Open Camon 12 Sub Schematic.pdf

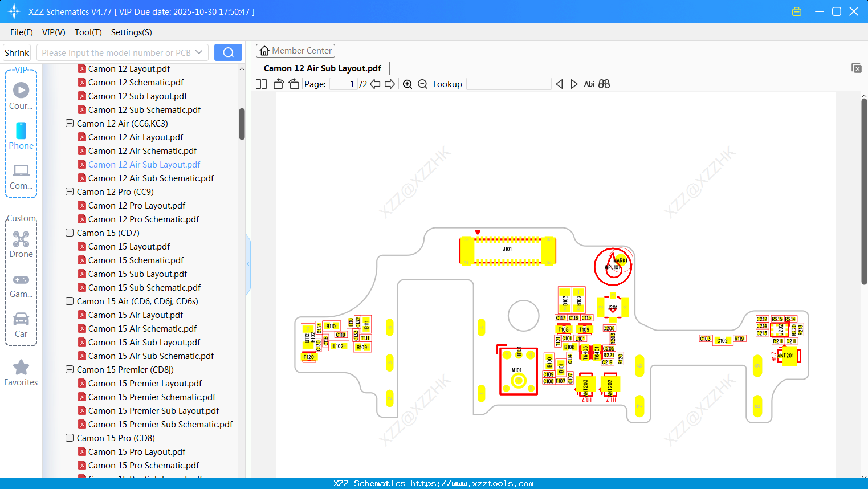144,109
